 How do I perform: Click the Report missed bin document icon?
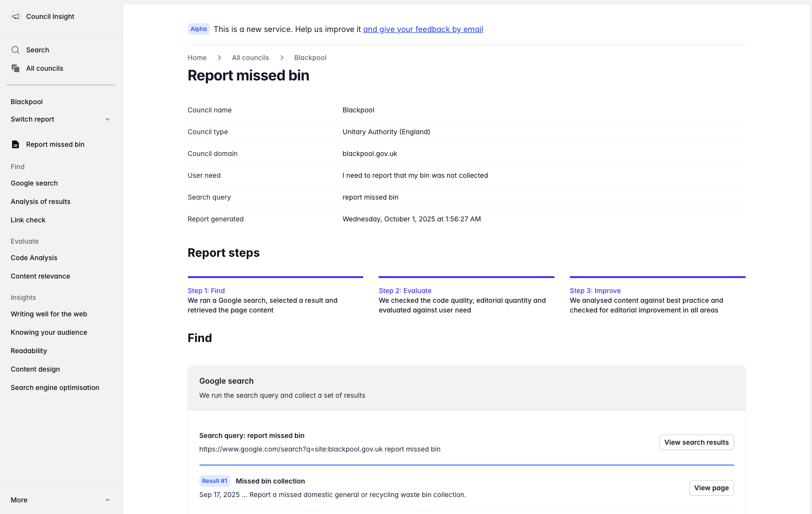pos(15,144)
